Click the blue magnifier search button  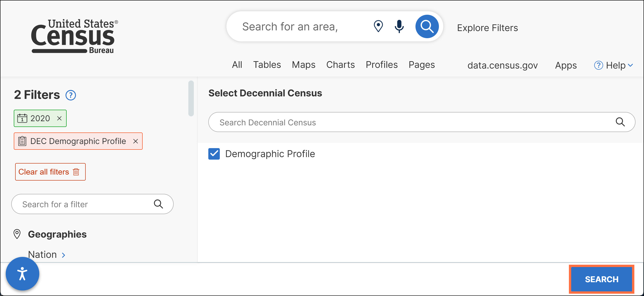point(427,26)
